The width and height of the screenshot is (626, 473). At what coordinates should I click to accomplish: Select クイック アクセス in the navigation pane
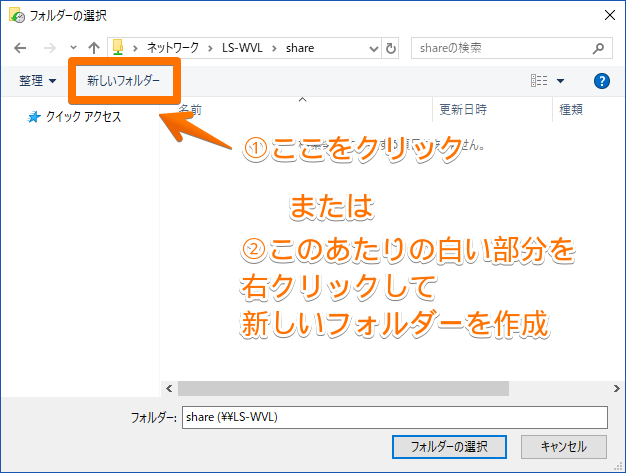coord(83,117)
